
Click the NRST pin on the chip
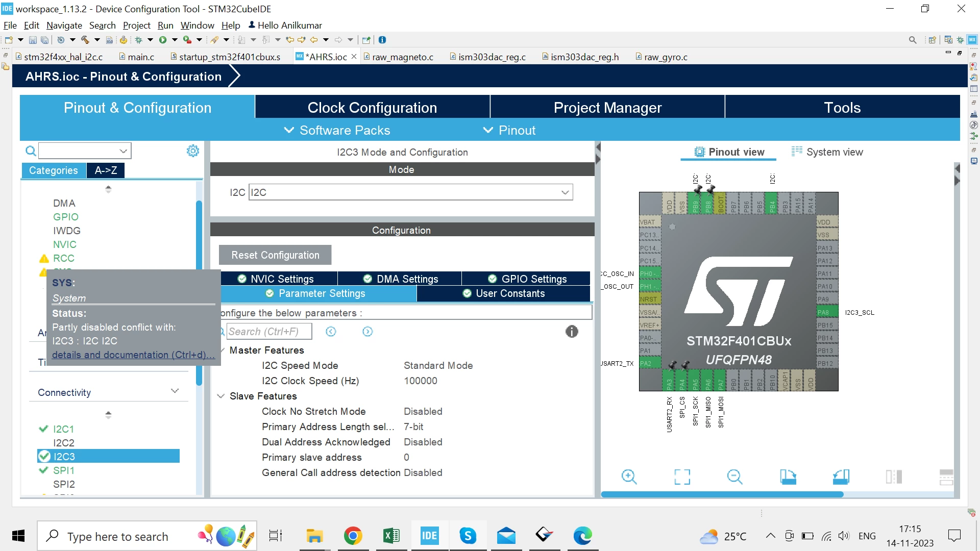[650, 299]
